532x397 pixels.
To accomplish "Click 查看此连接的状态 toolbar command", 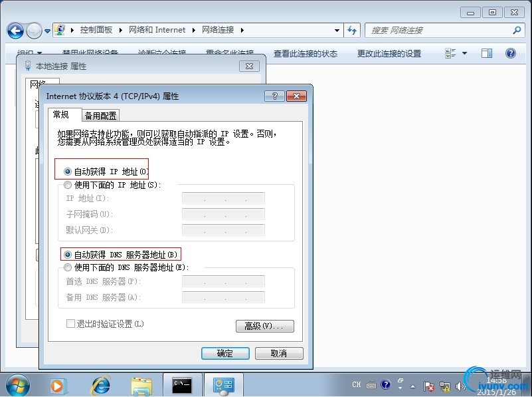I will 306,54.
